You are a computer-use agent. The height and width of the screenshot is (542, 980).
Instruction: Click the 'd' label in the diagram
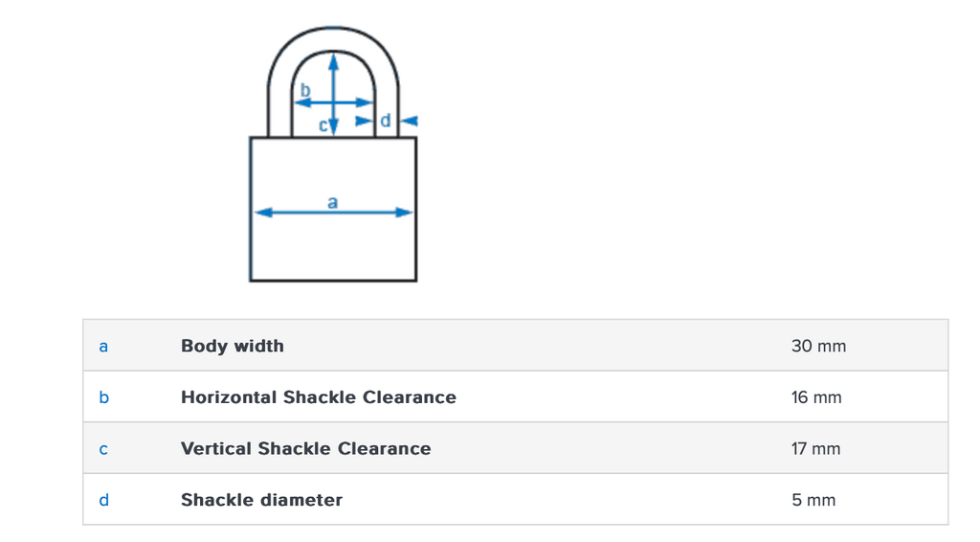tap(385, 121)
